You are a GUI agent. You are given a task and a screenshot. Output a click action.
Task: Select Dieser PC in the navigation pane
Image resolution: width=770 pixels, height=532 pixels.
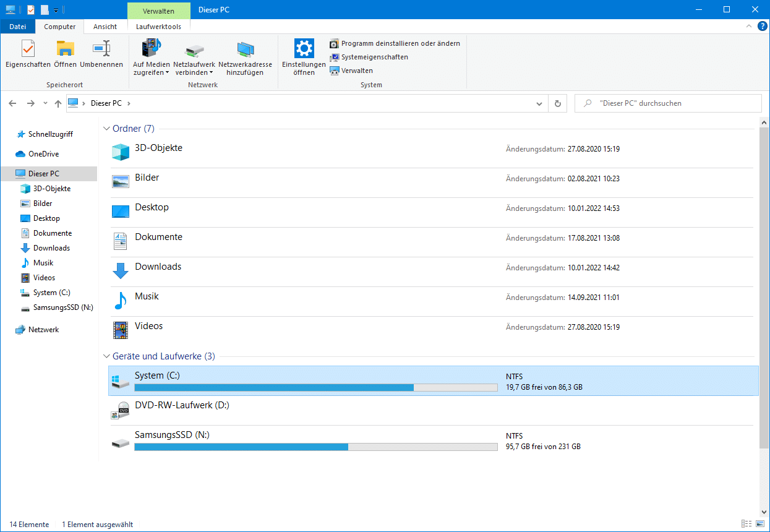(49, 174)
